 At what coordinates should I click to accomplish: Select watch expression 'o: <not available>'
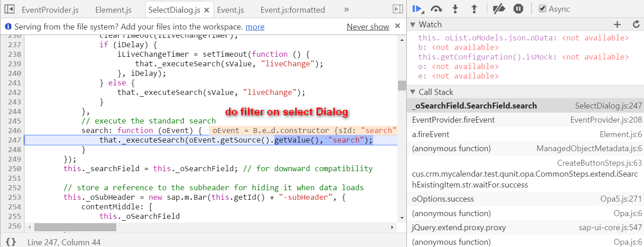click(458, 66)
